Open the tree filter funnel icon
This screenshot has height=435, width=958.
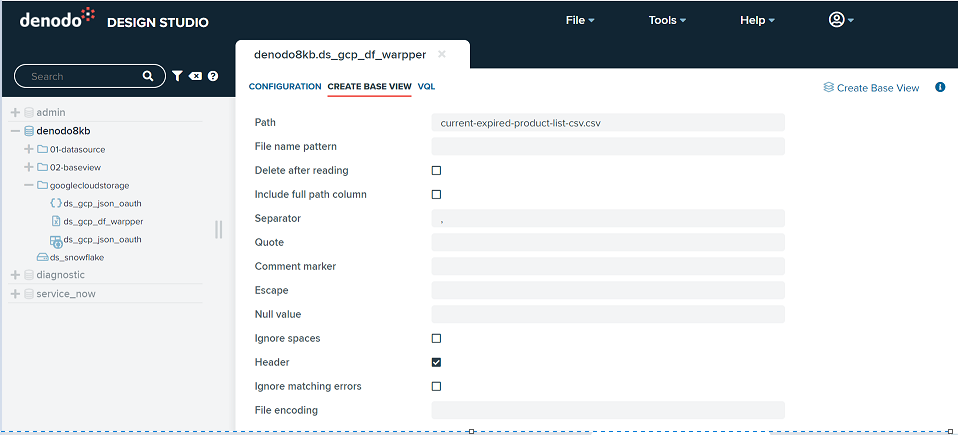[177, 76]
